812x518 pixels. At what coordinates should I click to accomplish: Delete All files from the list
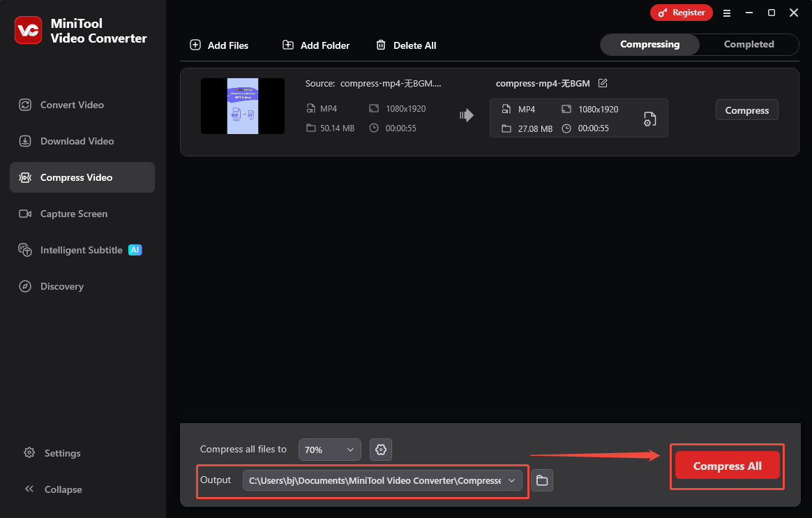406,45
